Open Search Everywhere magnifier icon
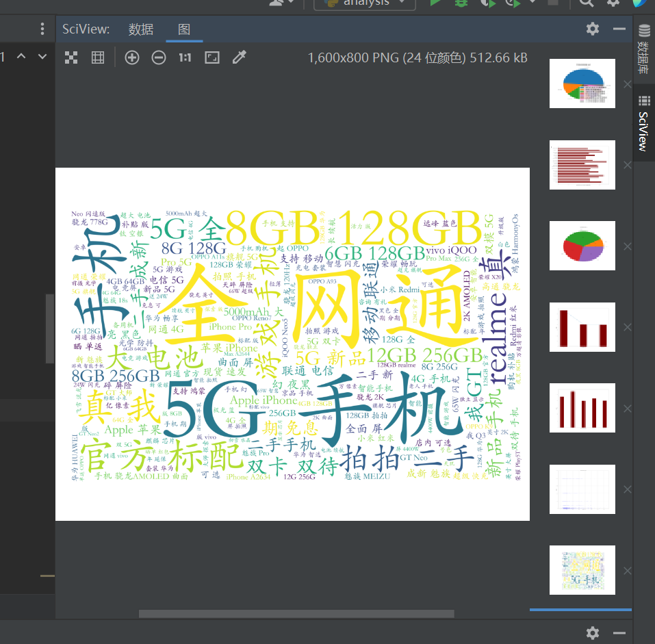This screenshot has height=644, width=655. [x=586, y=3]
